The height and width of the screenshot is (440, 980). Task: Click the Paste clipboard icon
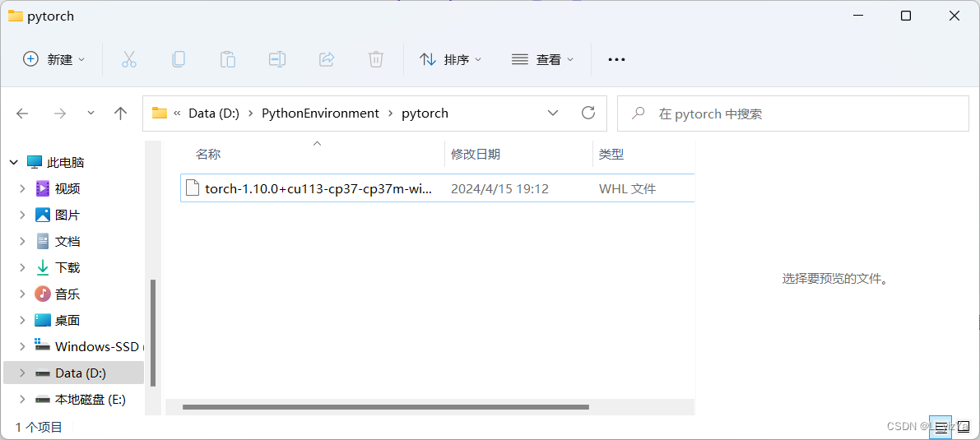227,59
